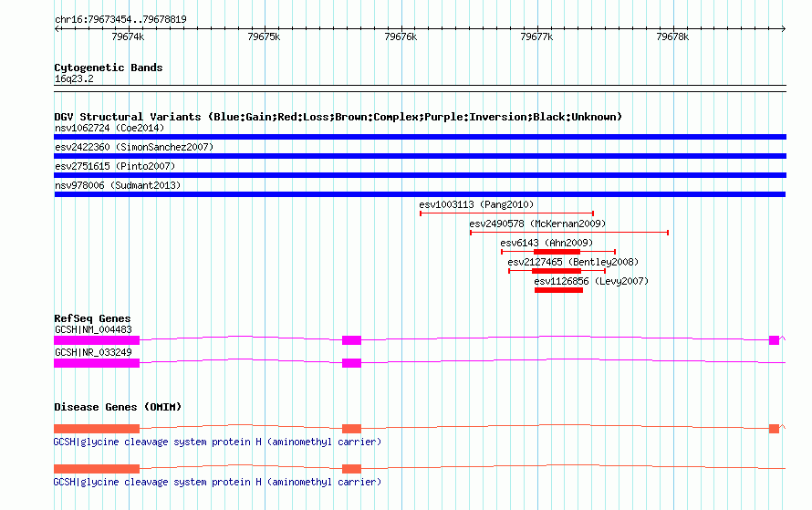Select the esv2490578 (McKernan2009) label
Viewport: 812px width, 510px height.
(x=537, y=224)
